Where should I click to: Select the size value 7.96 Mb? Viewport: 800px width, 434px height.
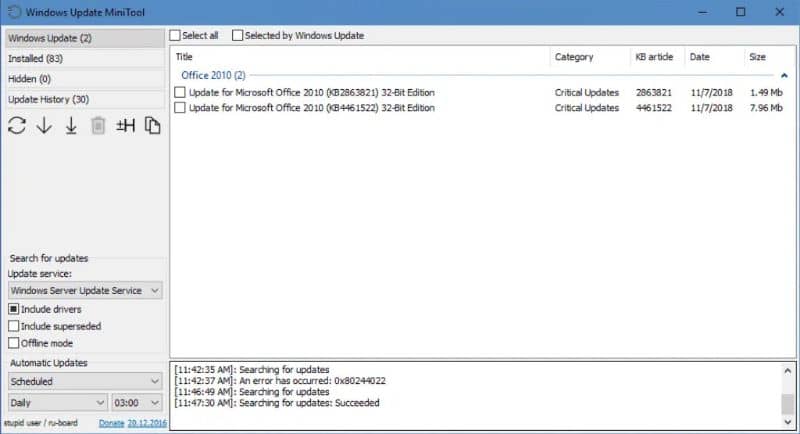coord(766,108)
